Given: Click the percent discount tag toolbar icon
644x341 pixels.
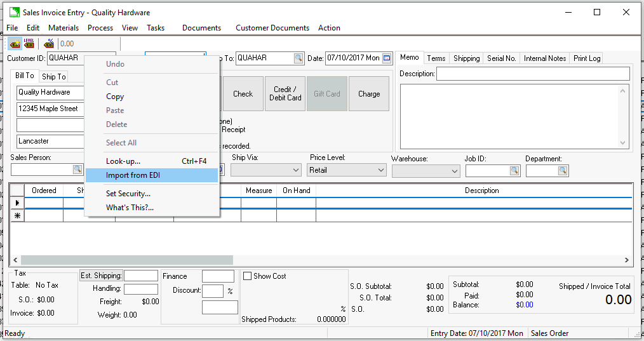Looking at the screenshot, I should click(48, 44).
